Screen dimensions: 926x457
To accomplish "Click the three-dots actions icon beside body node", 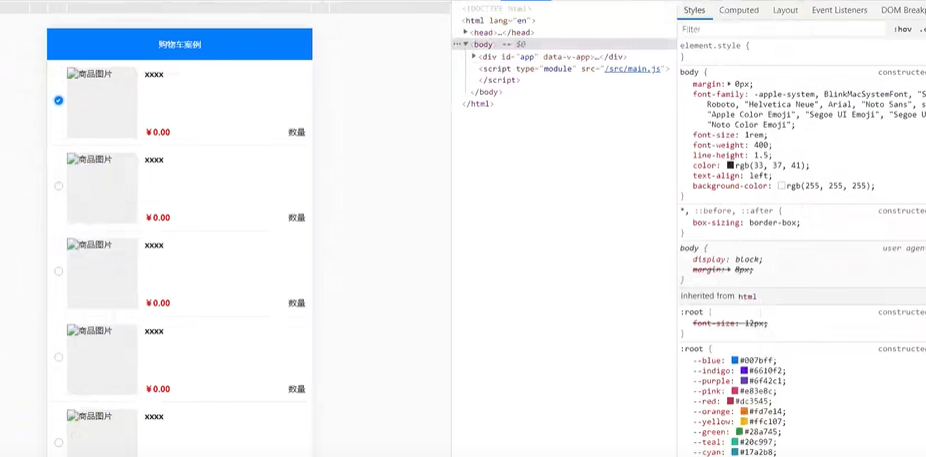I will click(456, 44).
